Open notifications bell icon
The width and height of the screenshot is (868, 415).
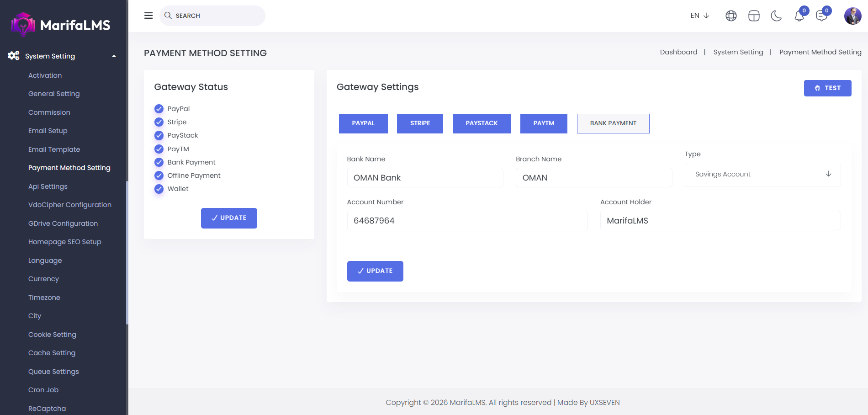click(x=799, y=16)
